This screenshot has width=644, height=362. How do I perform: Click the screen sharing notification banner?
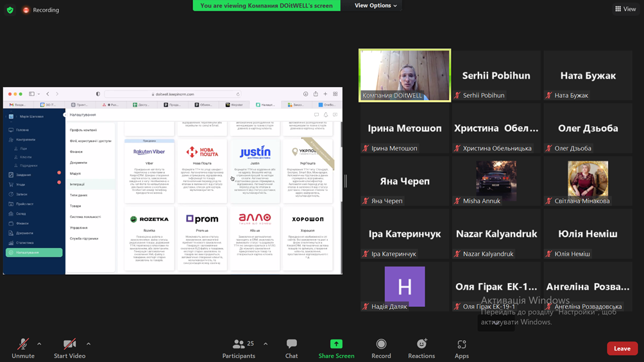point(266,6)
